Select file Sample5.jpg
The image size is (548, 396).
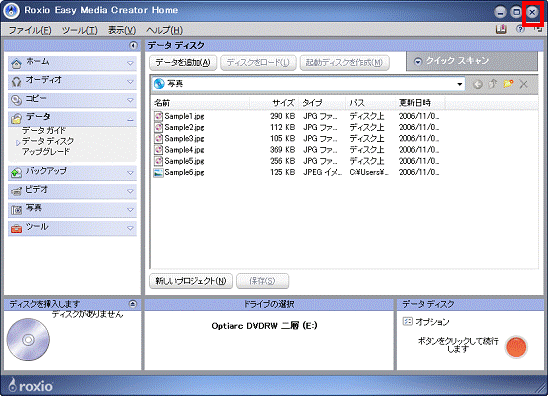(184, 161)
